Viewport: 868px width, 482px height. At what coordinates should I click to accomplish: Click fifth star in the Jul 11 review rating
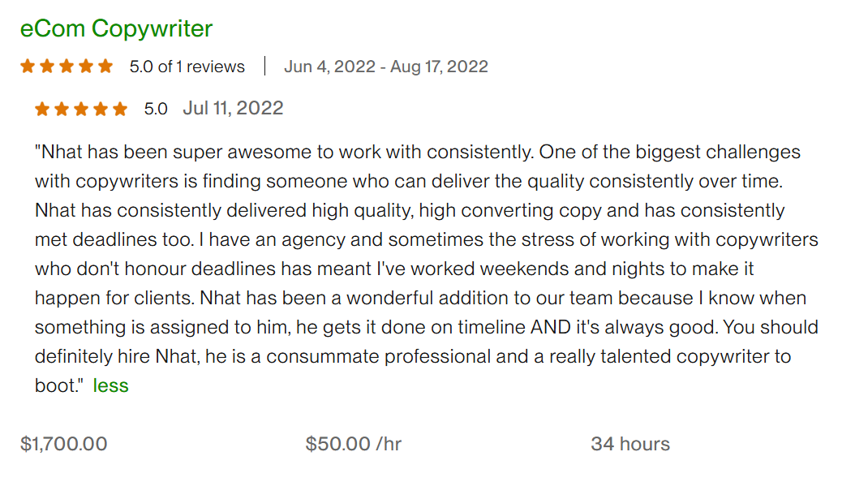[x=120, y=109]
